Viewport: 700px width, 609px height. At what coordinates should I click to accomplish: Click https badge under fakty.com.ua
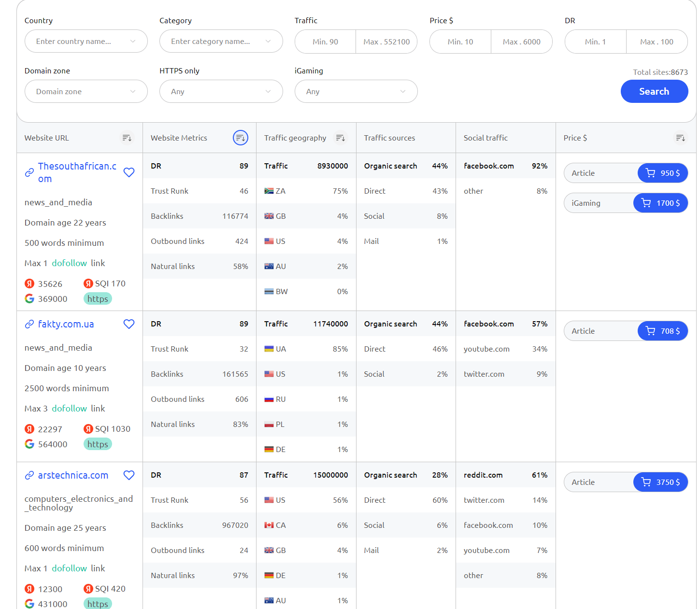pos(98,444)
